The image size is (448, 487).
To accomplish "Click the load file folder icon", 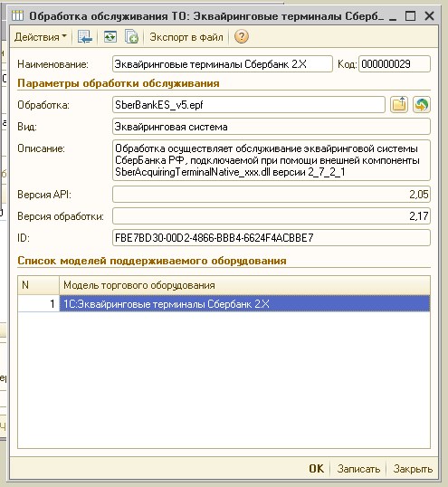I will [399, 104].
